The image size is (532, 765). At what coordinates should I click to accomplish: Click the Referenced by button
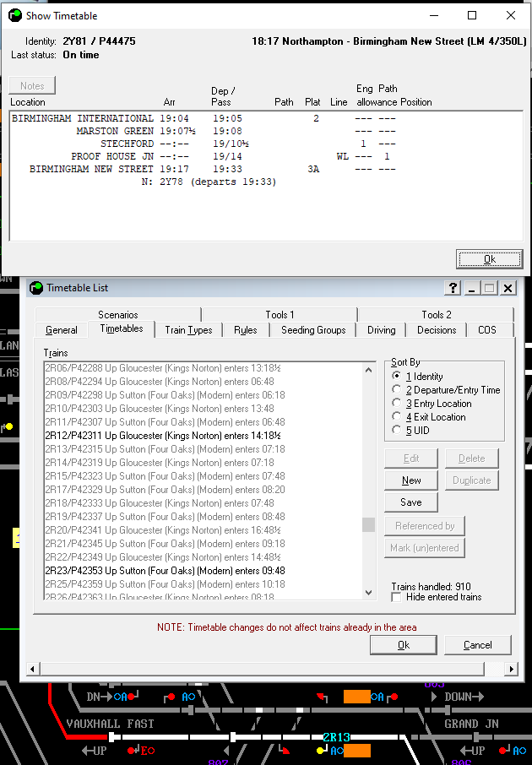425,526
